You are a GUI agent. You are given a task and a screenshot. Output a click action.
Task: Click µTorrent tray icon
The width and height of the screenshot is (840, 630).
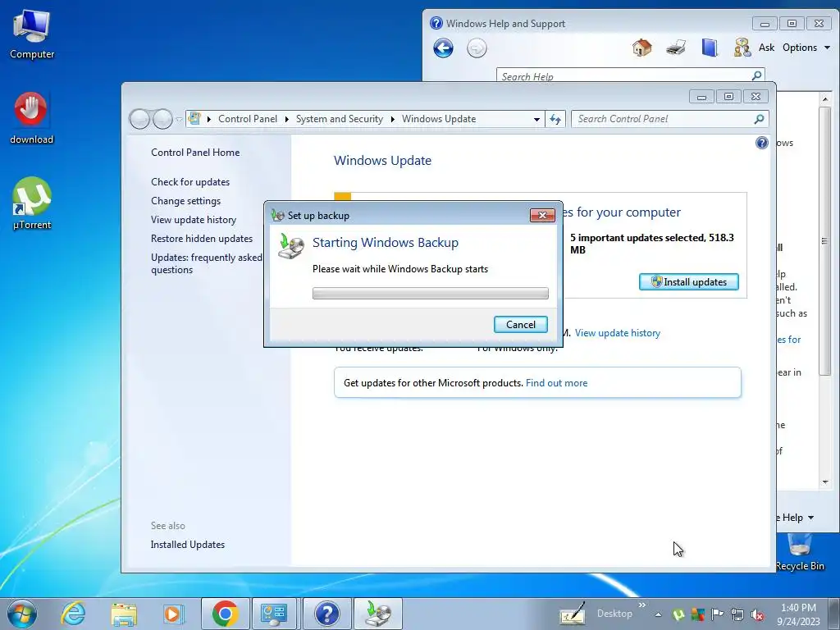[678, 614]
